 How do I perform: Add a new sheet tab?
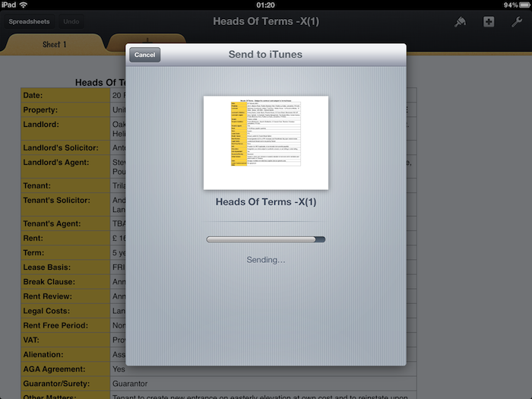[147, 40]
